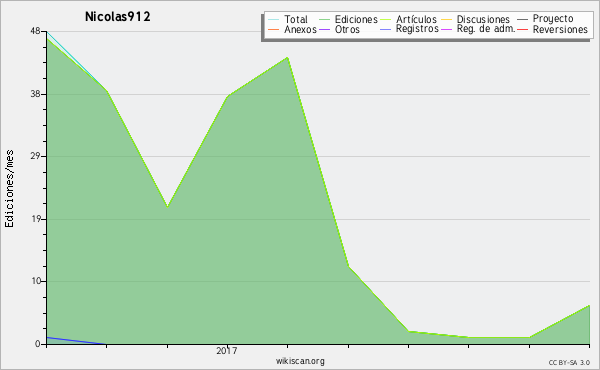
Task: Click the chart title Nicolas912
Action: pyautogui.click(x=117, y=17)
